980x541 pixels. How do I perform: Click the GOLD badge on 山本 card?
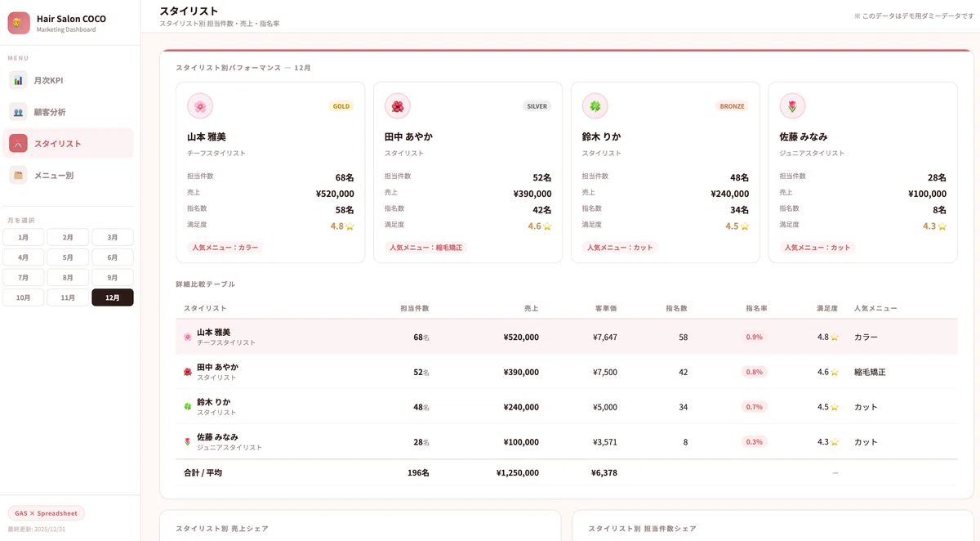[x=341, y=106]
